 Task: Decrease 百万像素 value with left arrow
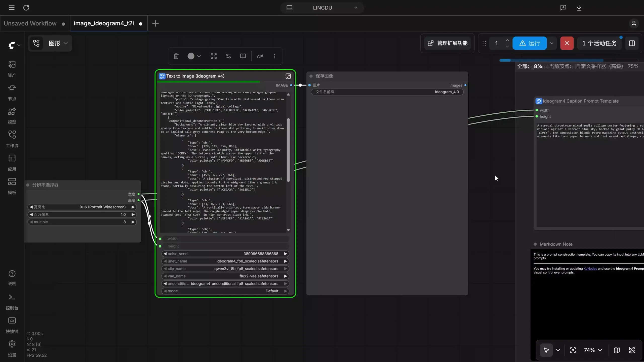pyautogui.click(x=31, y=214)
